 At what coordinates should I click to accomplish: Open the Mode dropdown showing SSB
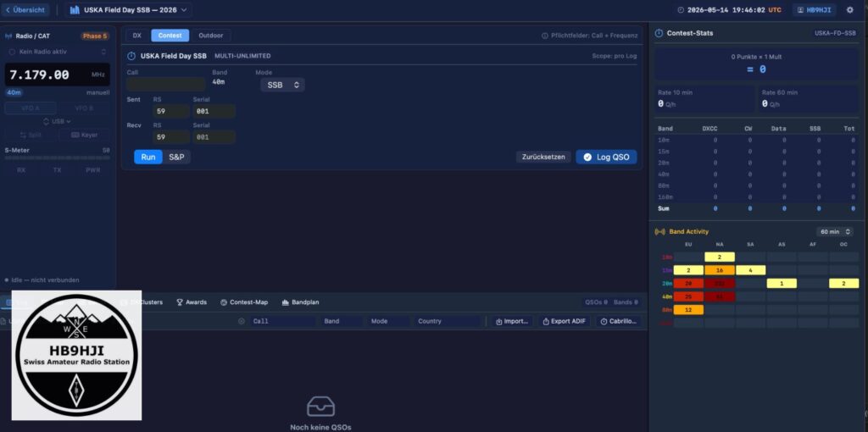[282, 86]
